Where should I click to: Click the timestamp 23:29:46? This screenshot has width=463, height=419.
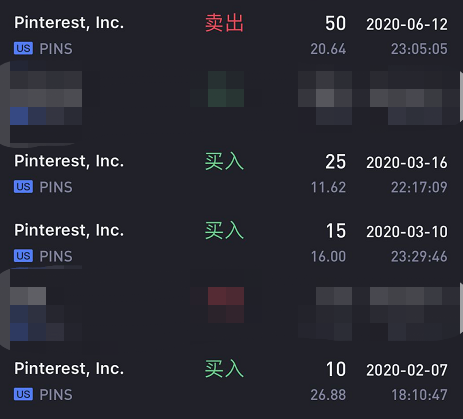pos(419,257)
